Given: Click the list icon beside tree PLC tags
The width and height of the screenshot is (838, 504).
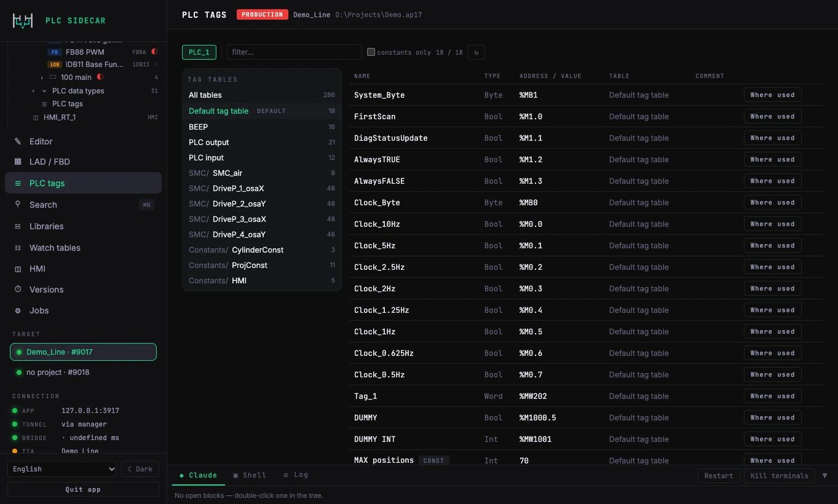Looking at the screenshot, I should [44, 104].
